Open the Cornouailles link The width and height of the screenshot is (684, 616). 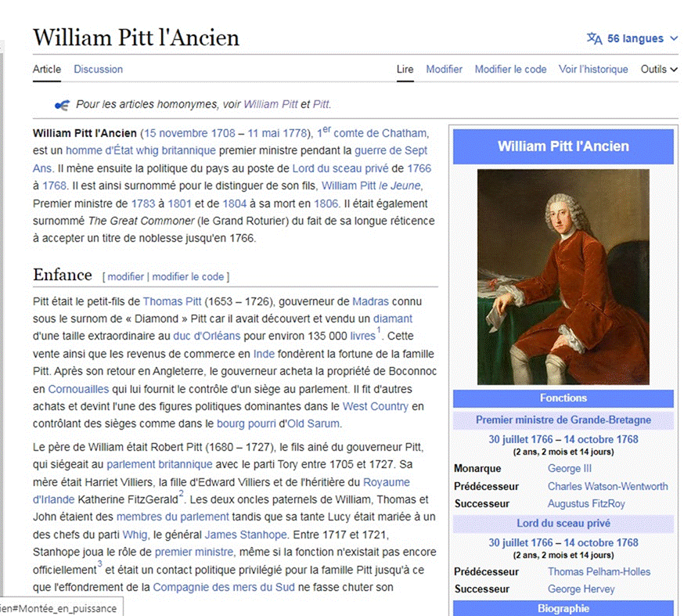pyautogui.click(x=78, y=389)
